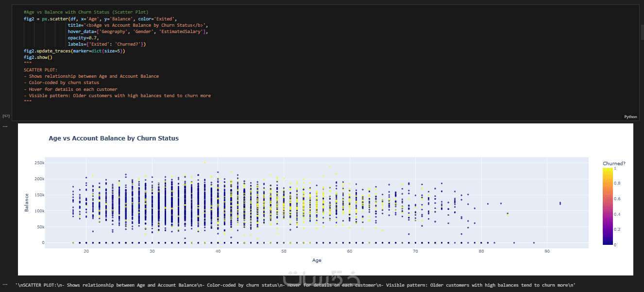Click the fig2.update_traces code line

74,51
